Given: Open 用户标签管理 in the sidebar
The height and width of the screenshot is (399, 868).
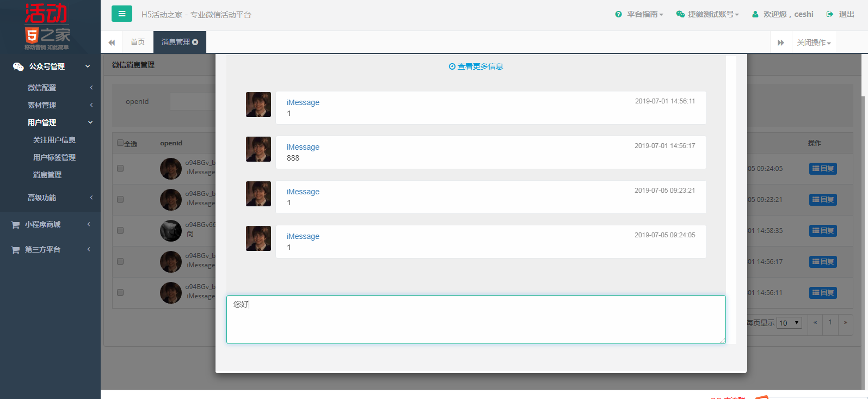Looking at the screenshot, I should [x=54, y=157].
